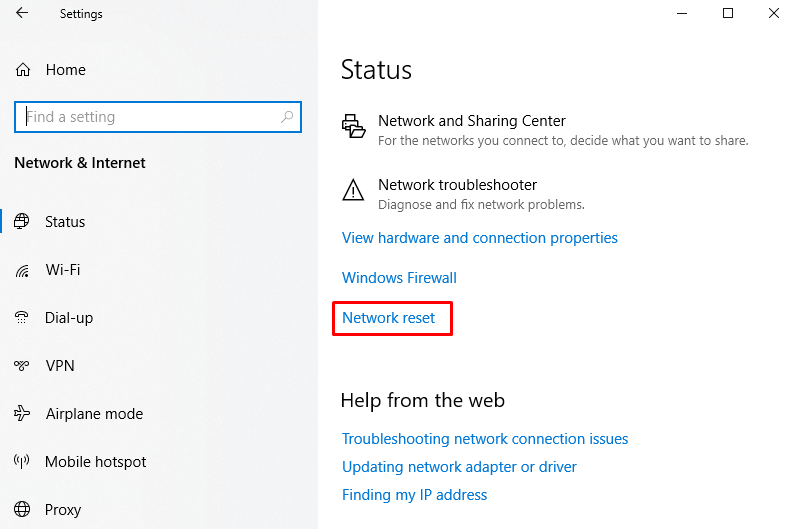
Task: Maximize the Settings window
Action: pos(728,13)
